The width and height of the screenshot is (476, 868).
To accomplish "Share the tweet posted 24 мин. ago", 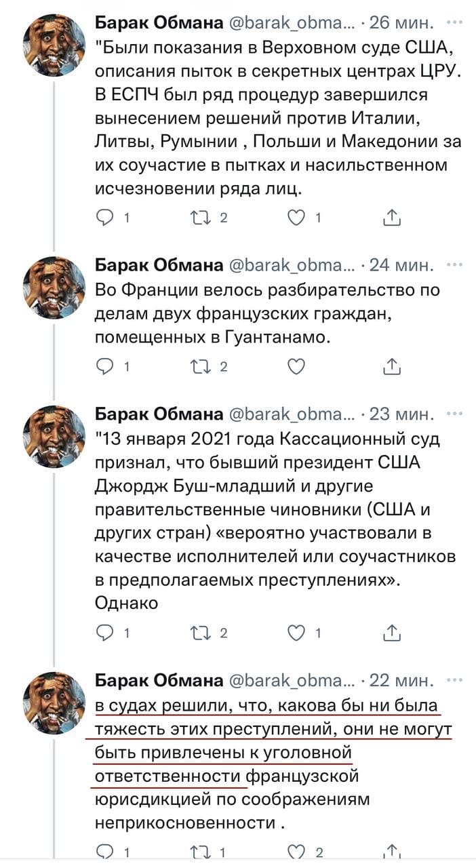I will (x=392, y=367).
